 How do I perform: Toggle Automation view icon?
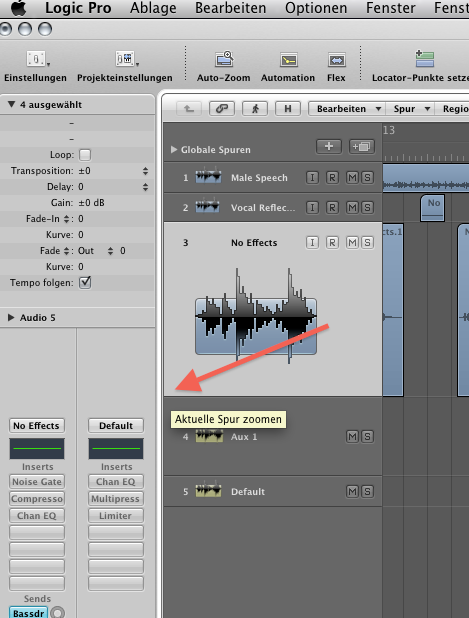coord(288,60)
